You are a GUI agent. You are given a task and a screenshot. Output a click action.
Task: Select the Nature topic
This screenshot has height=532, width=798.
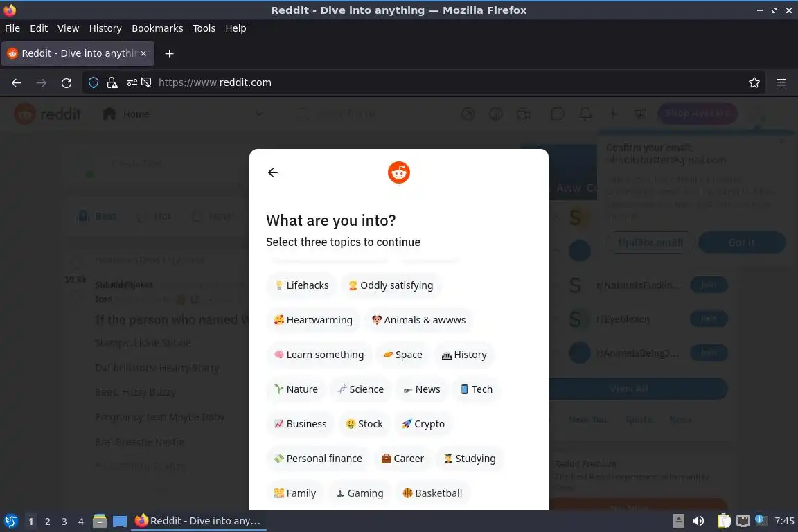[x=296, y=389]
